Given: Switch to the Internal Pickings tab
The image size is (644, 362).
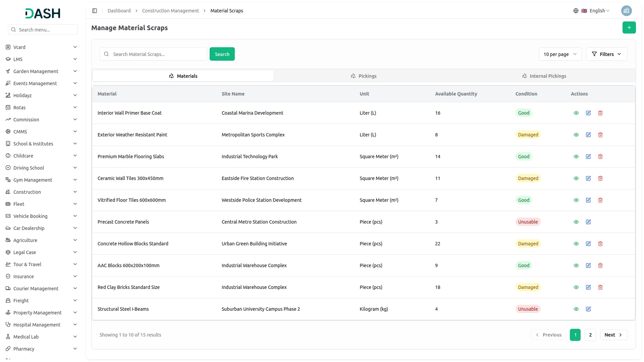Looking at the screenshot, I should (544, 76).
